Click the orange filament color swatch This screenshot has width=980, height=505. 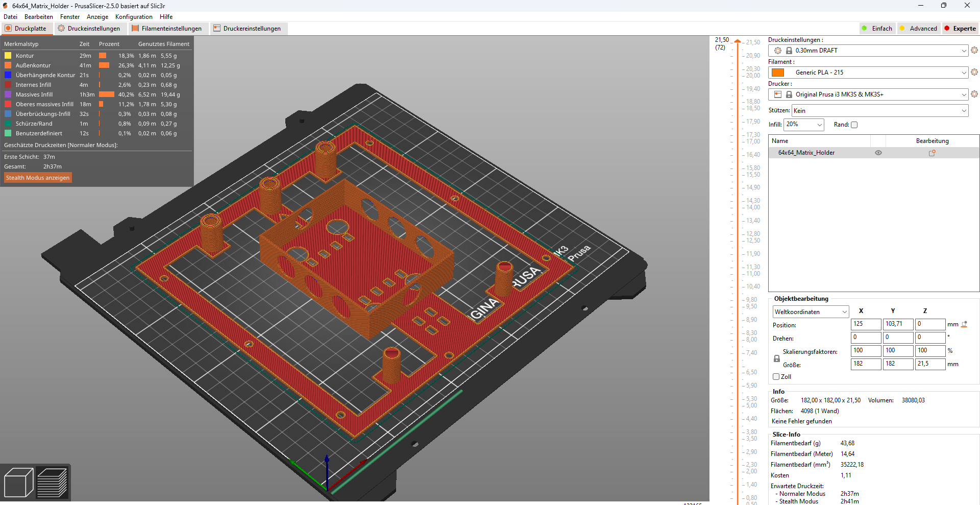coord(778,73)
